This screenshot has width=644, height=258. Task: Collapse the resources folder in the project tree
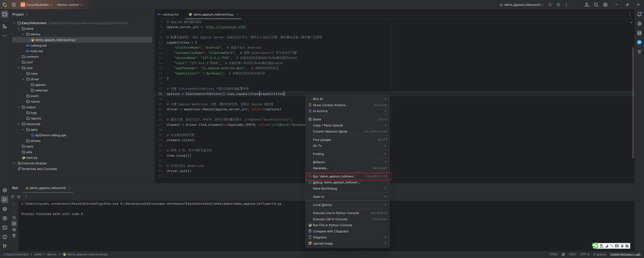click(19, 124)
